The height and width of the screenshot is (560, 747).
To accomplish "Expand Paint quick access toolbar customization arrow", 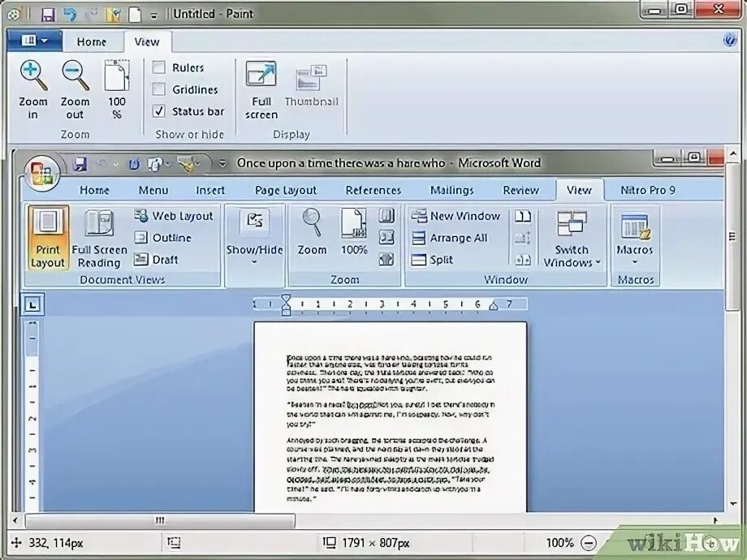I will pos(154,15).
